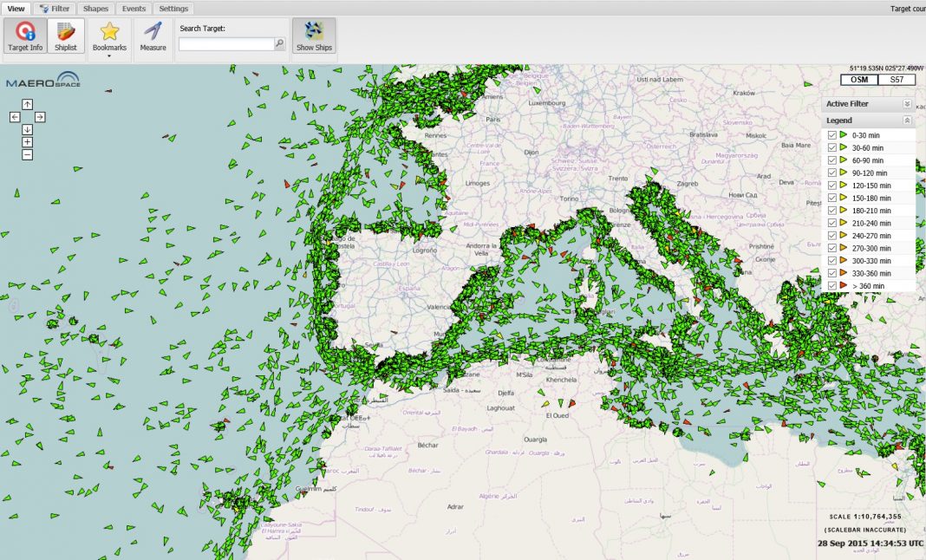
Task: Pan the map right with arrow
Action: pos(40,117)
